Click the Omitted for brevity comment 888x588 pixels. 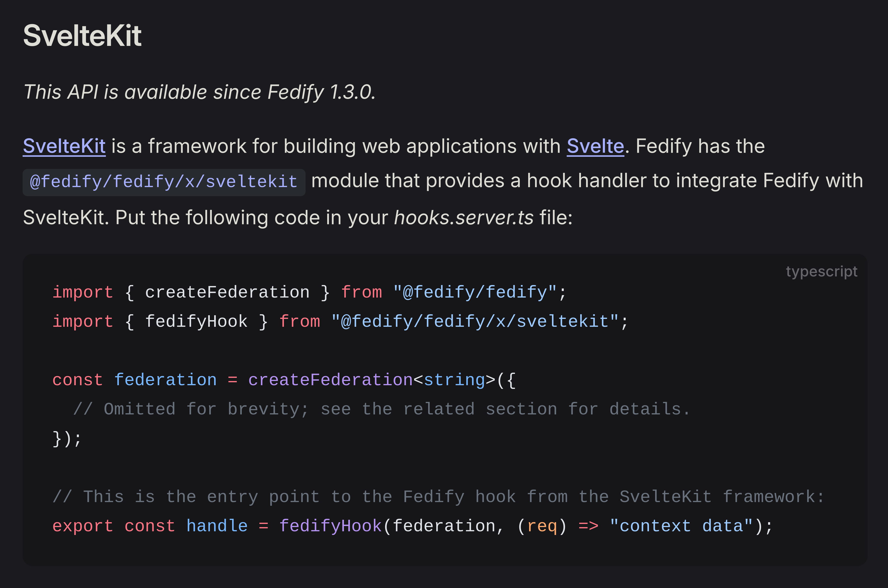381,410
